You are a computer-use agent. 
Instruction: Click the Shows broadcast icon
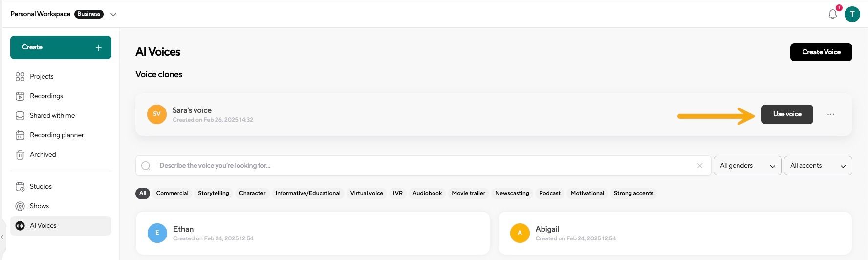coord(20,206)
